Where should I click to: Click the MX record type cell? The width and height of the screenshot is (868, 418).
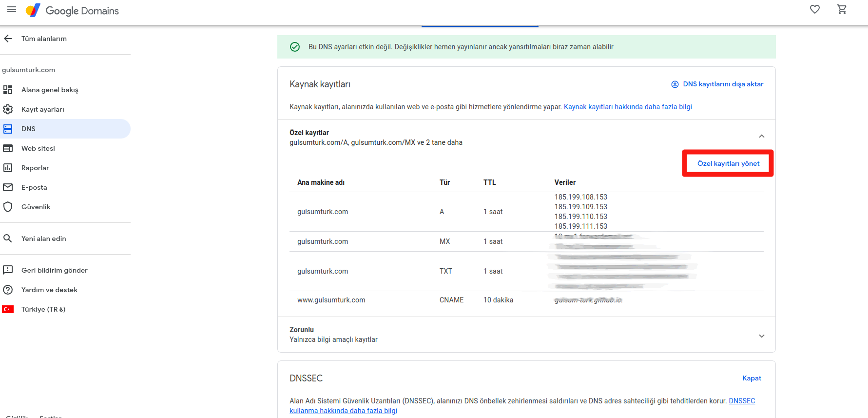444,241
